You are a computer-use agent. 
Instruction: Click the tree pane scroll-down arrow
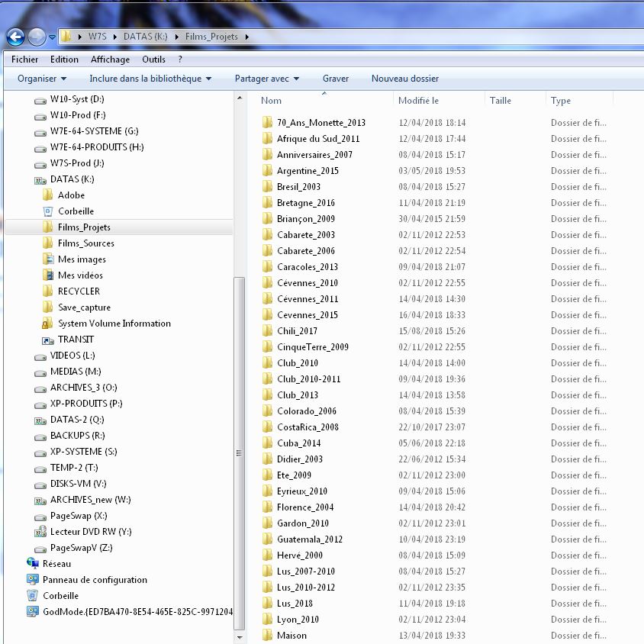[x=240, y=637]
